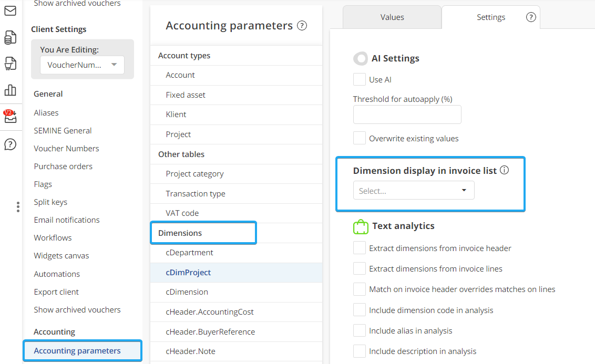This screenshot has height=364, width=595.
Task: Select cDepartment in the Dimensions list
Action: pyautogui.click(x=189, y=253)
